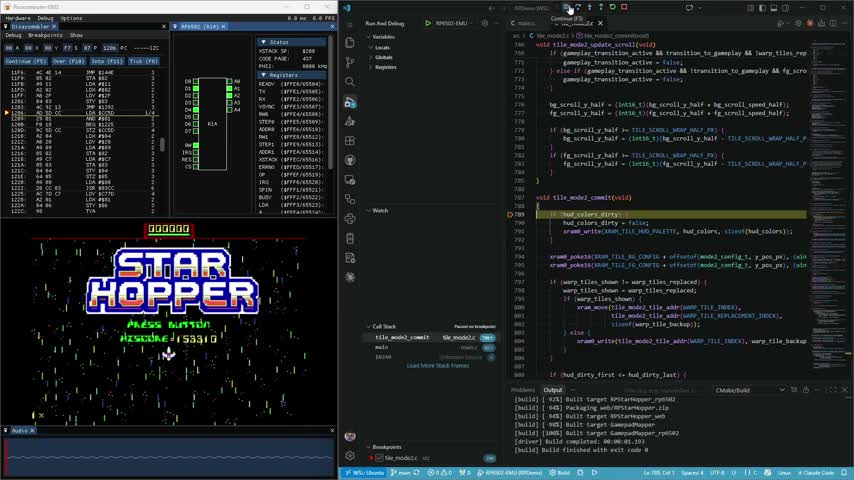Collapse the Watch section
Image resolution: width=854 pixels, height=480 pixels.
tap(380, 210)
